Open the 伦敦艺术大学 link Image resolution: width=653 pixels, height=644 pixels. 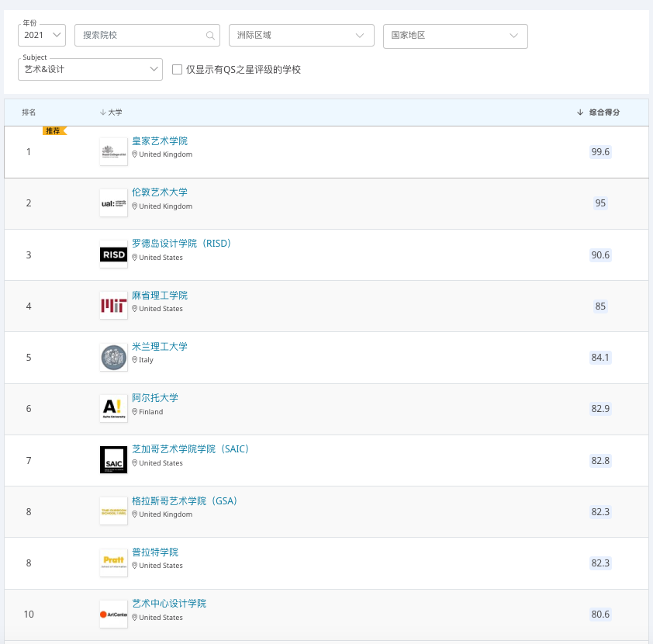coord(160,192)
